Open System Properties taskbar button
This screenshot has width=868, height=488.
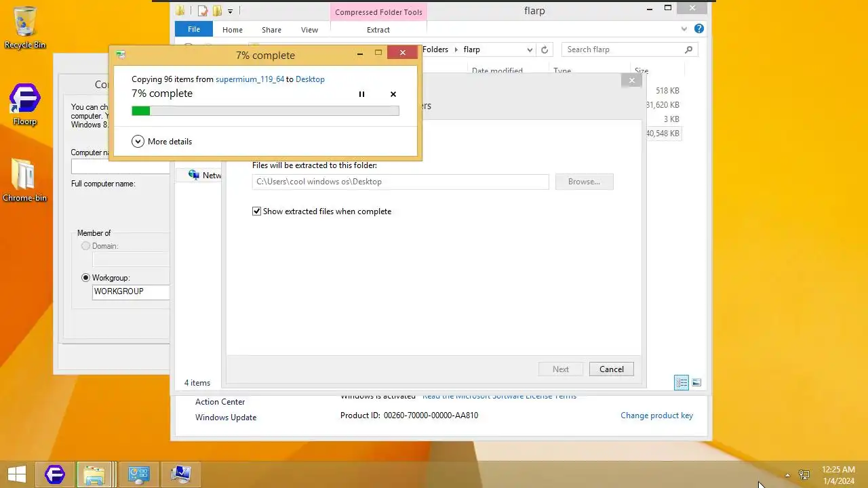[181, 474]
